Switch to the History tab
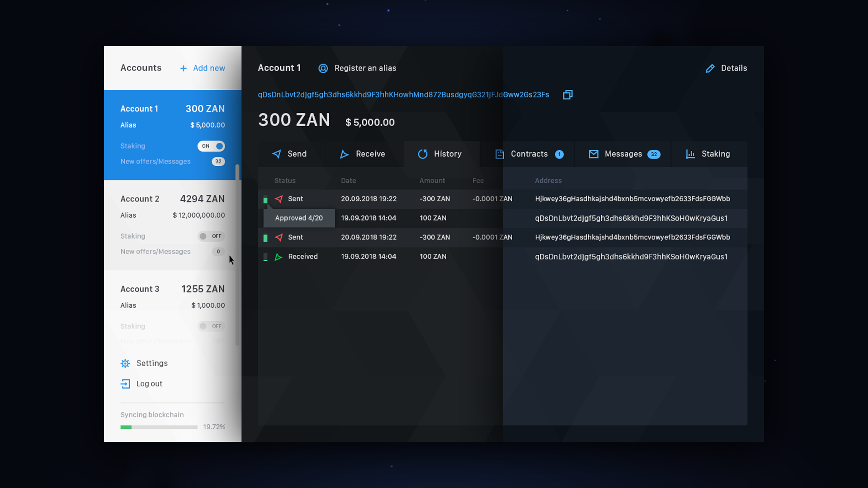 point(442,154)
